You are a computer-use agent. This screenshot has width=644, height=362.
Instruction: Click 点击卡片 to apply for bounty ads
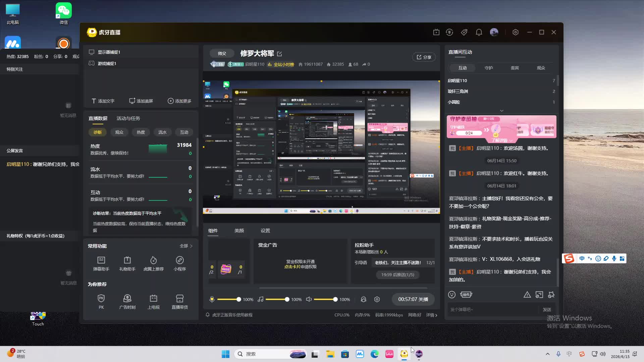pos(292,267)
